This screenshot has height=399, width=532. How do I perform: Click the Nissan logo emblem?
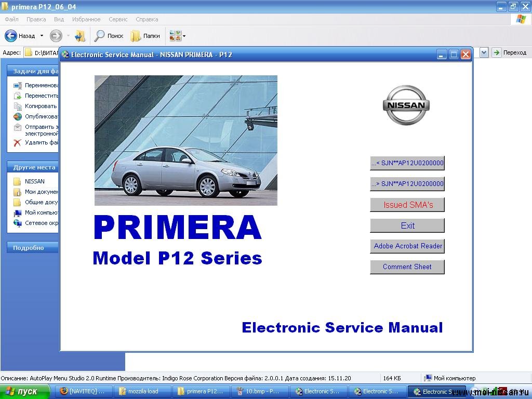tap(406, 105)
